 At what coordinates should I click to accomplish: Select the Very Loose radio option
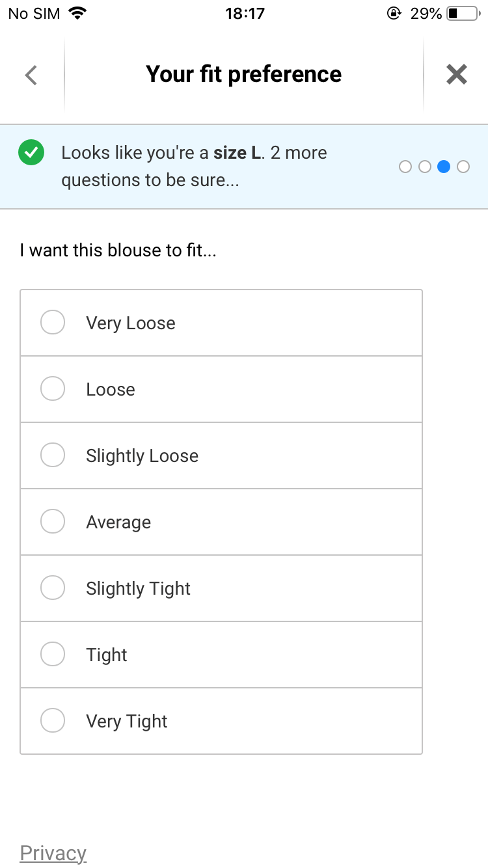(x=53, y=323)
